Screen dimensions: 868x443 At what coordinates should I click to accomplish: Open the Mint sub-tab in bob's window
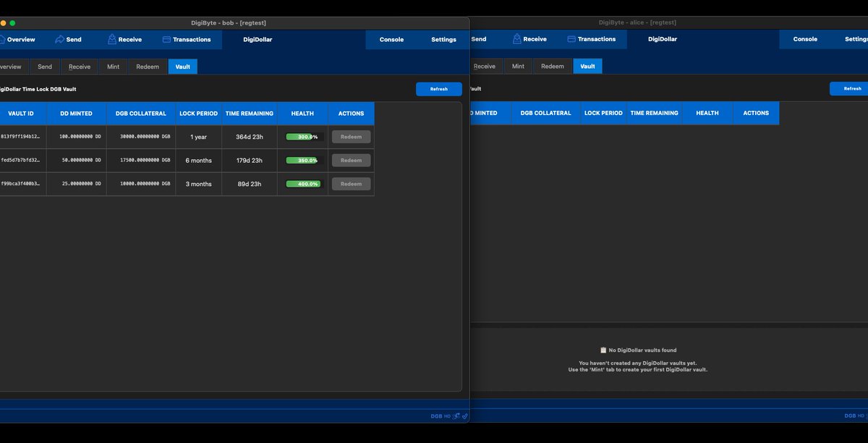point(113,67)
